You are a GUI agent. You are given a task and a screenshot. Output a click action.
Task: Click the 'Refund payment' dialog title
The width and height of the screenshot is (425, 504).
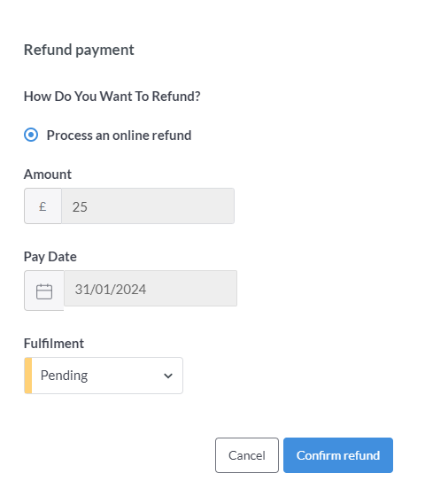(79, 50)
